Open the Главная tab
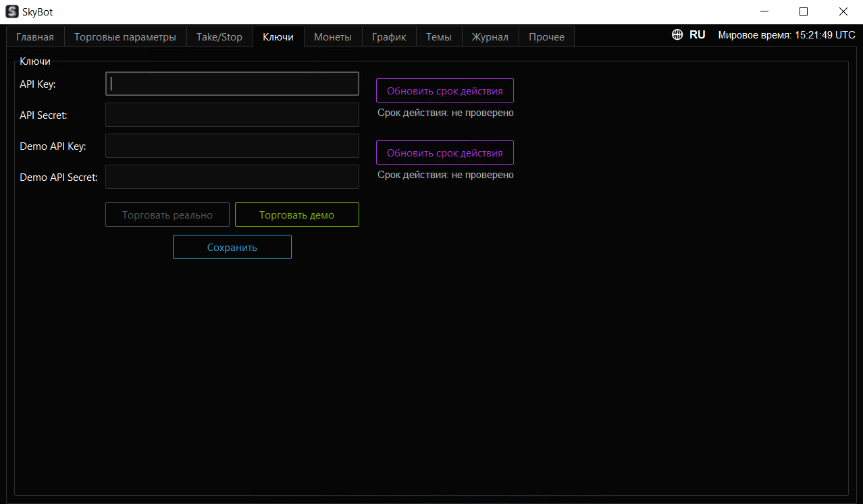 [x=35, y=36]
